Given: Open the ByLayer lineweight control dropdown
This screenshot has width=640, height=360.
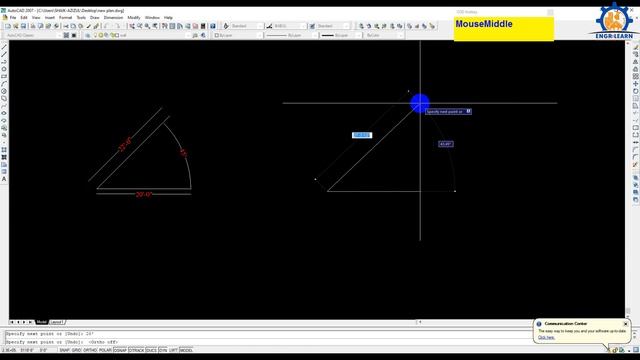Looking at the screenshot, I should click(x=341, y=36).
